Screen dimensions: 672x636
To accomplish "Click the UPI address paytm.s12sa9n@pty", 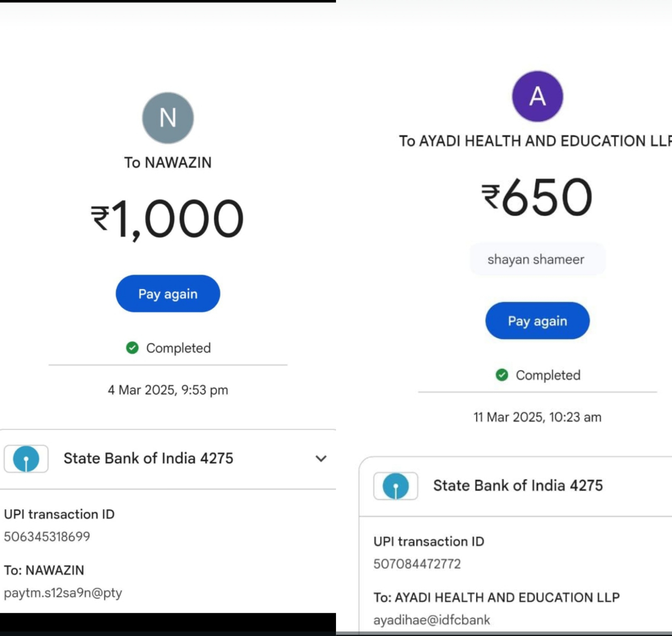I will (x=63, y=593).
